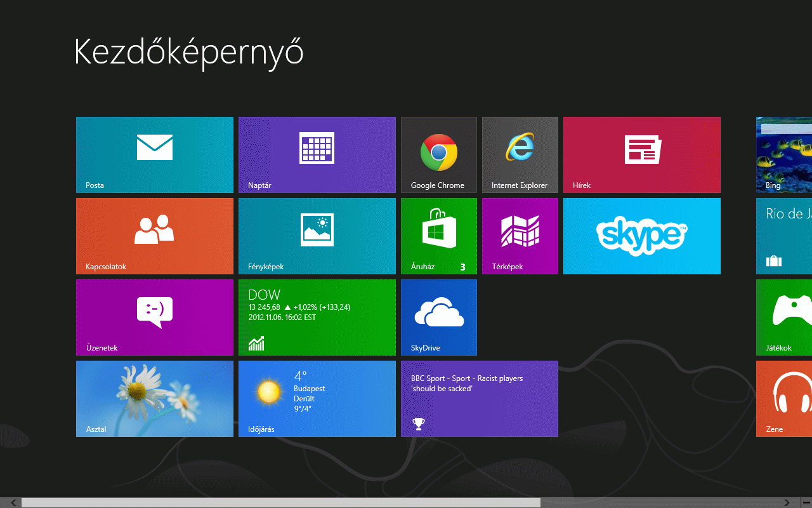Click the right arrow of the horizontal scrollbar

787,503
